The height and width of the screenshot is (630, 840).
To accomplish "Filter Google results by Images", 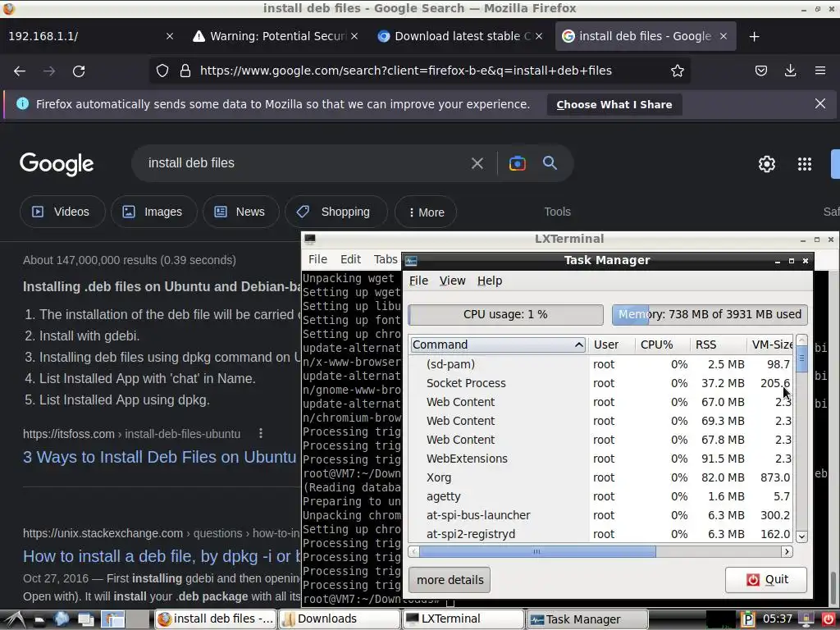I will coord(153,212).
